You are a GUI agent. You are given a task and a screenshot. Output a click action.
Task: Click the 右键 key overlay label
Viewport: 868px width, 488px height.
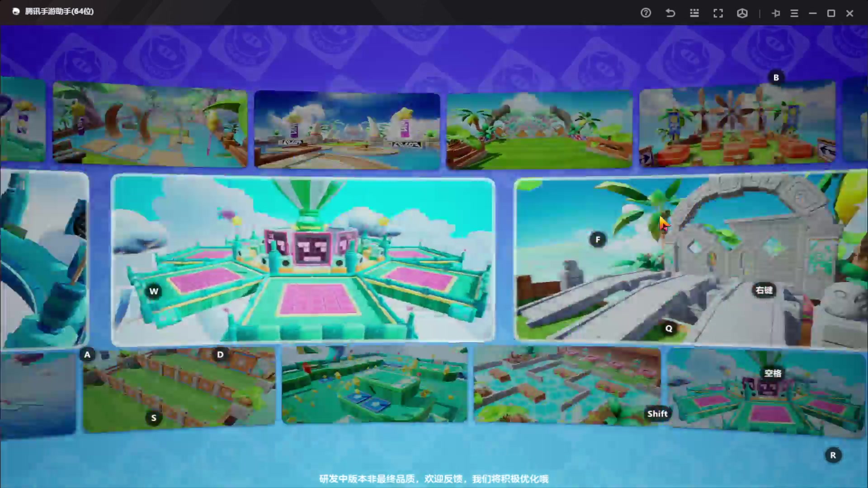click(764, 290)
